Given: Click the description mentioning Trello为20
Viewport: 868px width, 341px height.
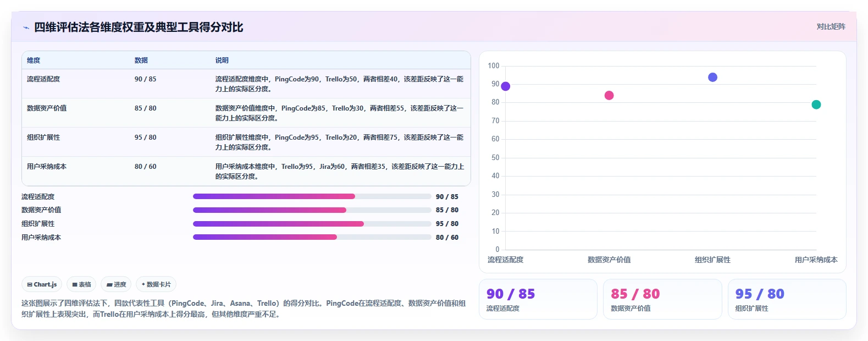Looking at the screenshot, I should (340, 142).
